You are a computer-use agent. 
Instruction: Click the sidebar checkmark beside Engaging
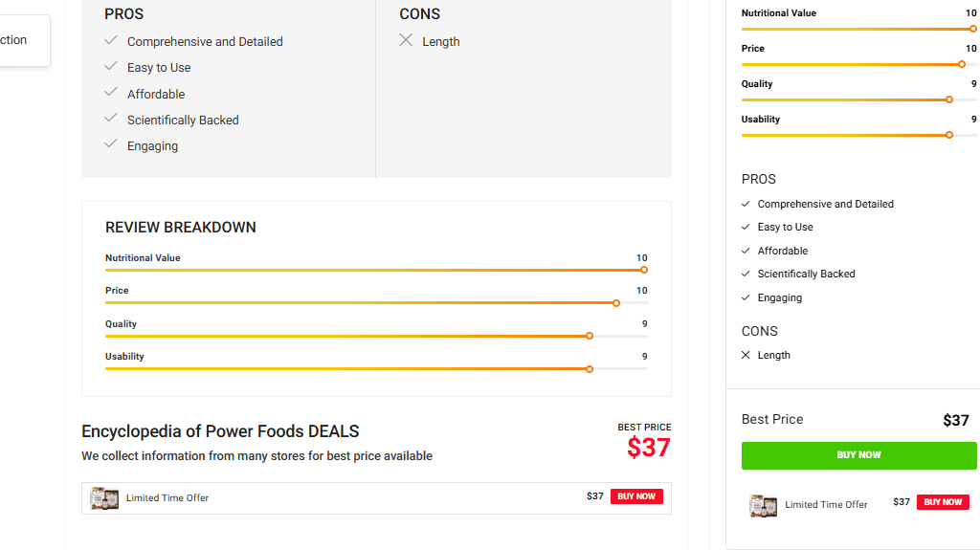coord(746,297)
